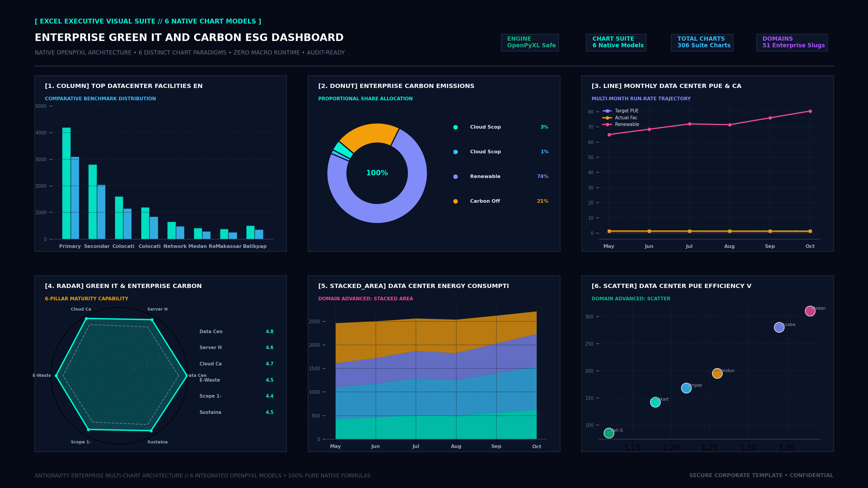
Task: Click the pink Renewable data point for Jul
Action: (689, 124)
